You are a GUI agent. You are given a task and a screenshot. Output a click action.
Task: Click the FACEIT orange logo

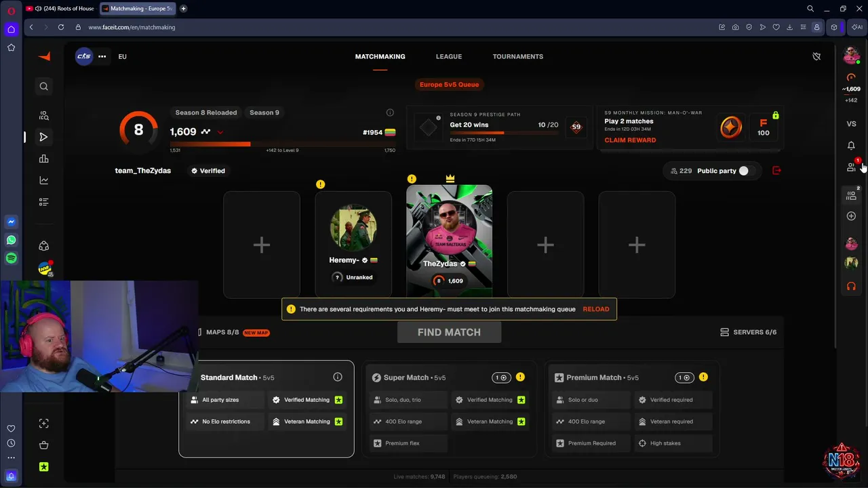click(x=44, y=56)
